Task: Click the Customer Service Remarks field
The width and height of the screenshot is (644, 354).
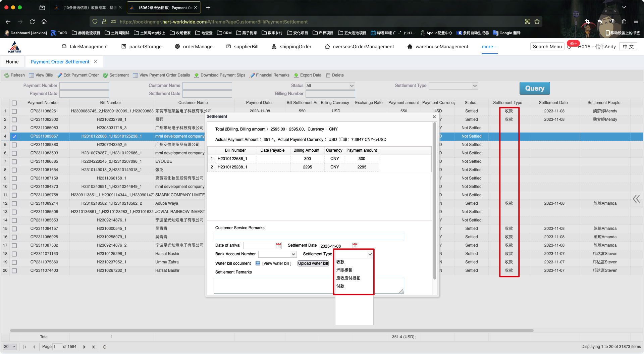Action: (x=309, y=237)
